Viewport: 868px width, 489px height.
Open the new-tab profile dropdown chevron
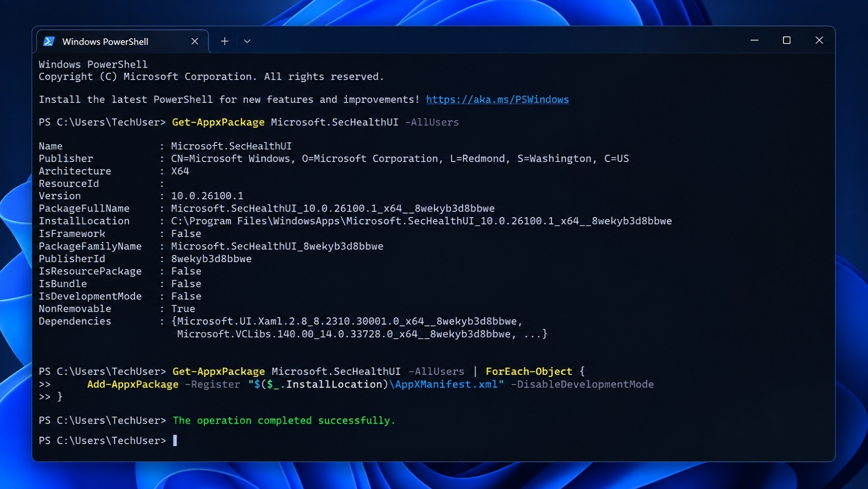(247, 41)
